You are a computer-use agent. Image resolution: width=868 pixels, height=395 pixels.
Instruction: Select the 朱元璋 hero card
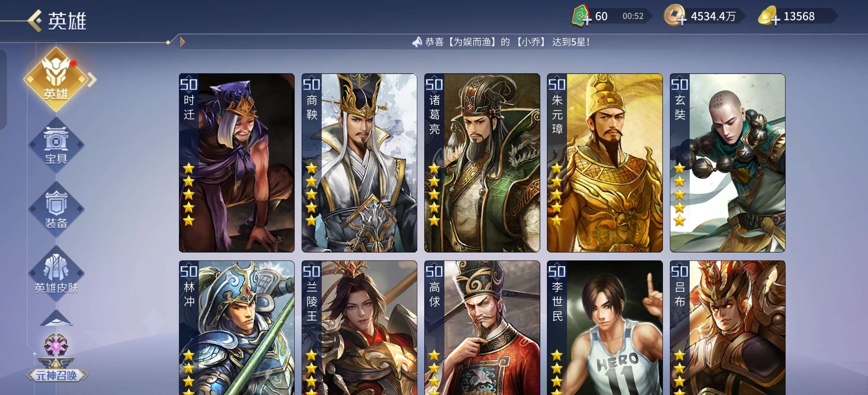[x=604, y=163]
